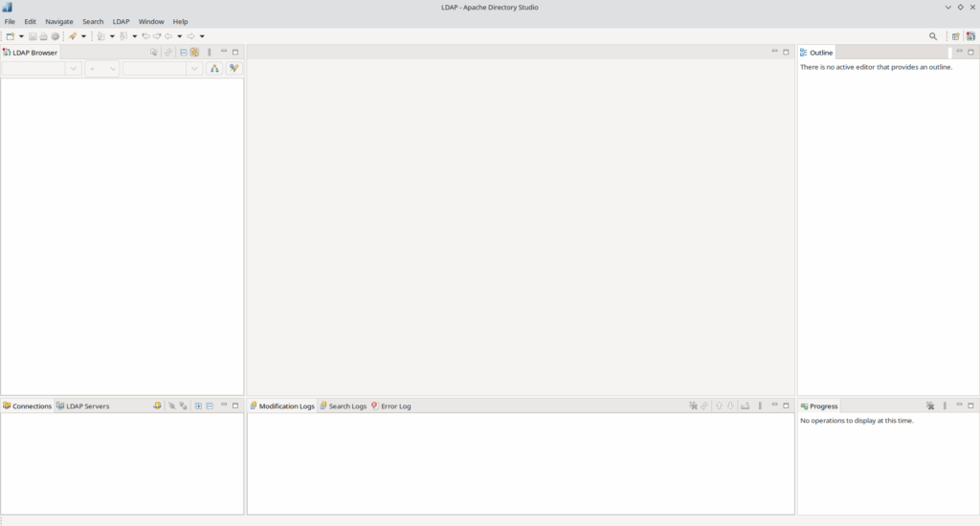Toggle the quick search subtree scope button
Image resolution: width=980 pixels, height=526 pixels.
[214, 68]
